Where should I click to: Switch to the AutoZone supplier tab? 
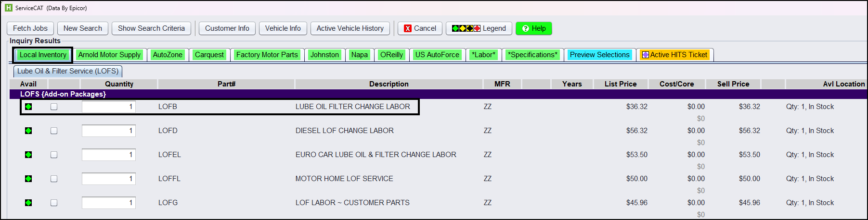pyautogui.click(x=168, y=55)
